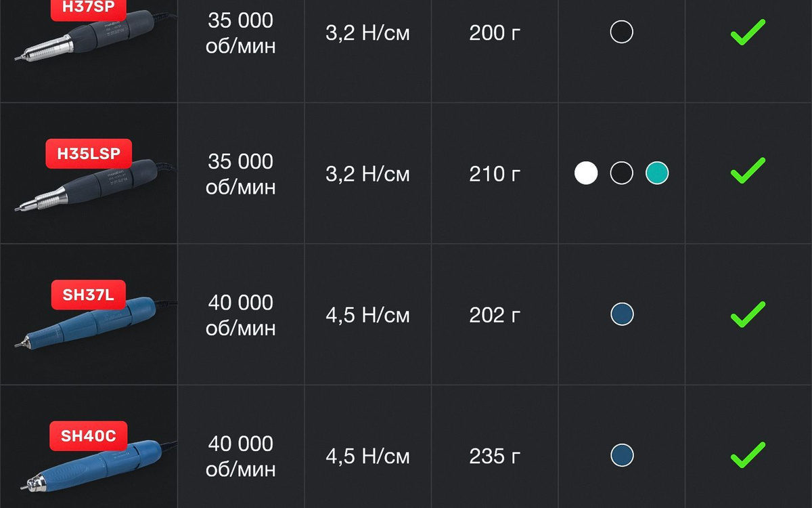The height and width of the screenshot is (508, 812).
Task: Click the green checkmark in H37SP row
Action: [x=748, y=32]
